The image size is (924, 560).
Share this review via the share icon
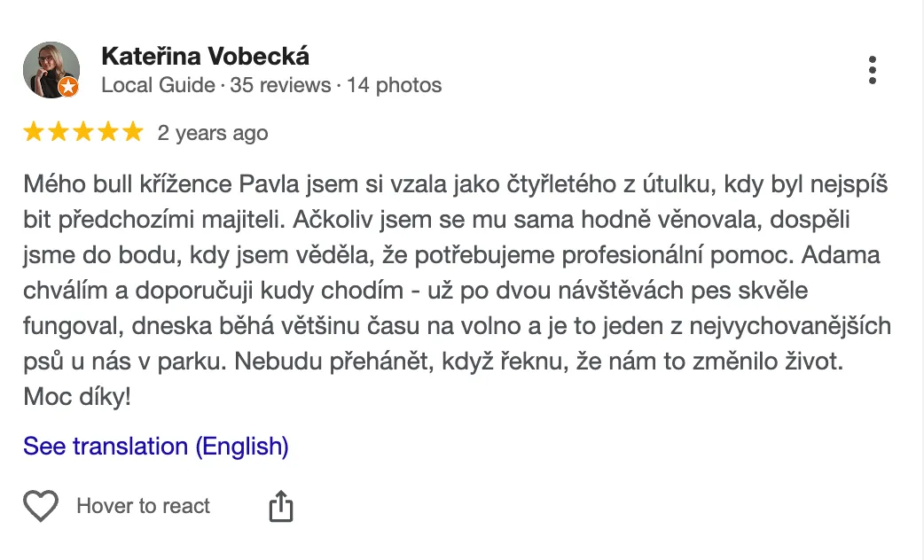280,507
